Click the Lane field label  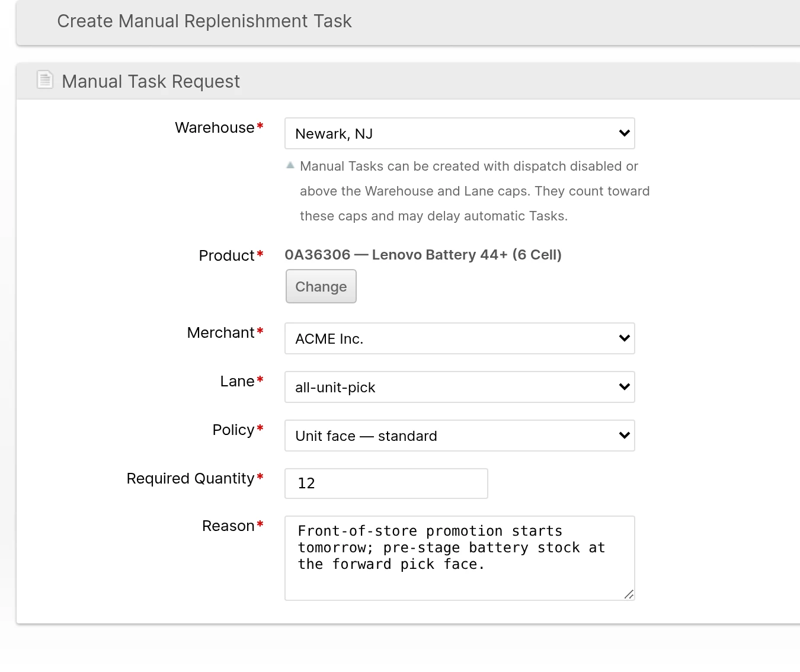point(237,381)
